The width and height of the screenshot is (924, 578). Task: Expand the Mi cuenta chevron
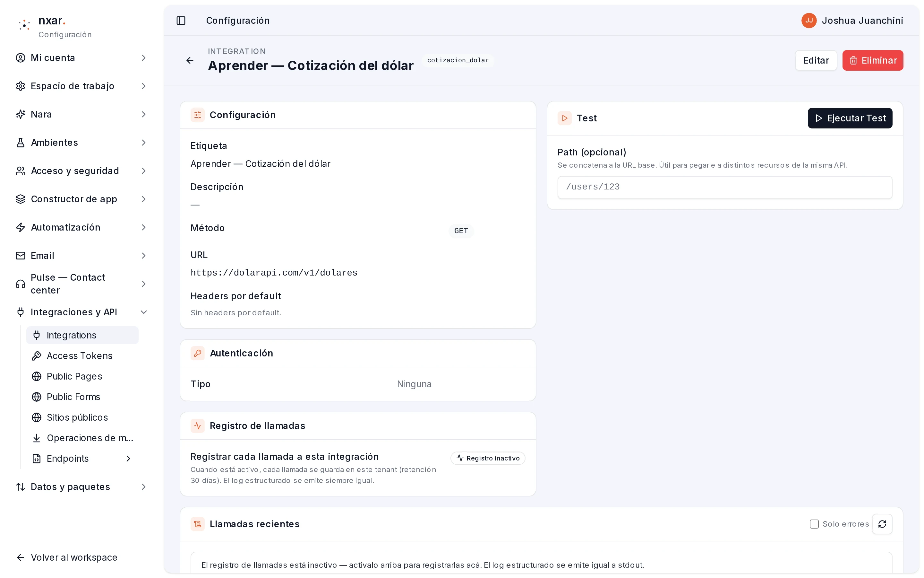[143, 58]
